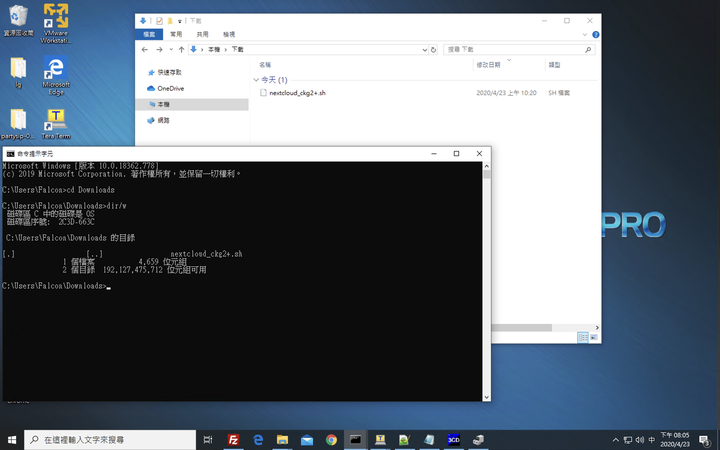Open the Recycle Bin desktop icon
This screenshot has height=450, width=720.
tap(18, 20)
